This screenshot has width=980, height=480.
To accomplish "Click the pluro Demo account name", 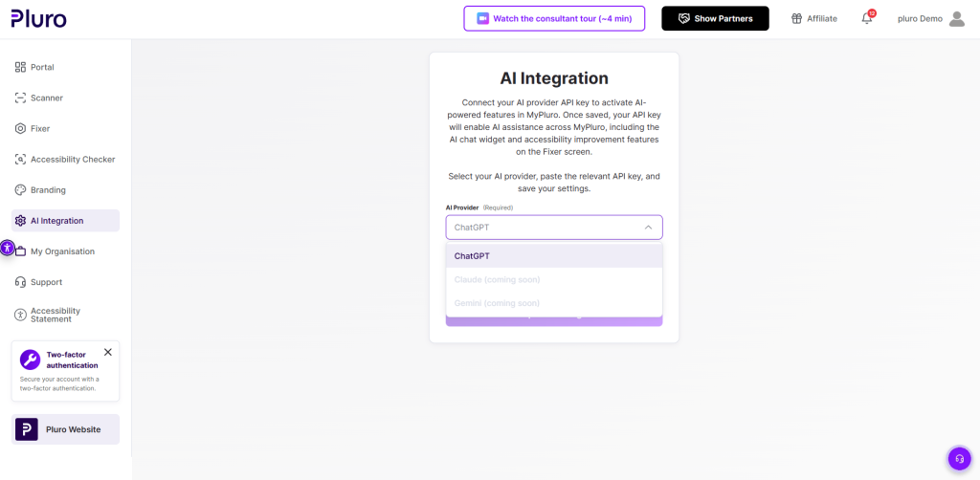I will (920, 19).
